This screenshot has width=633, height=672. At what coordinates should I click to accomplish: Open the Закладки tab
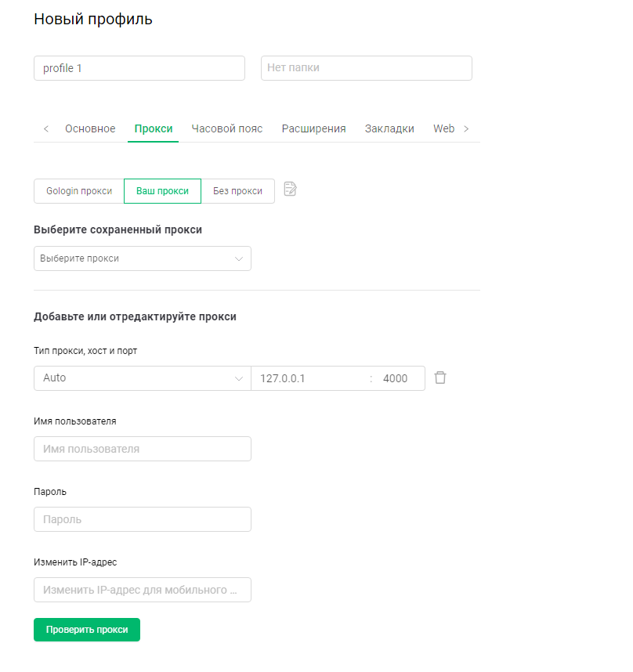(x=389, y=128)
